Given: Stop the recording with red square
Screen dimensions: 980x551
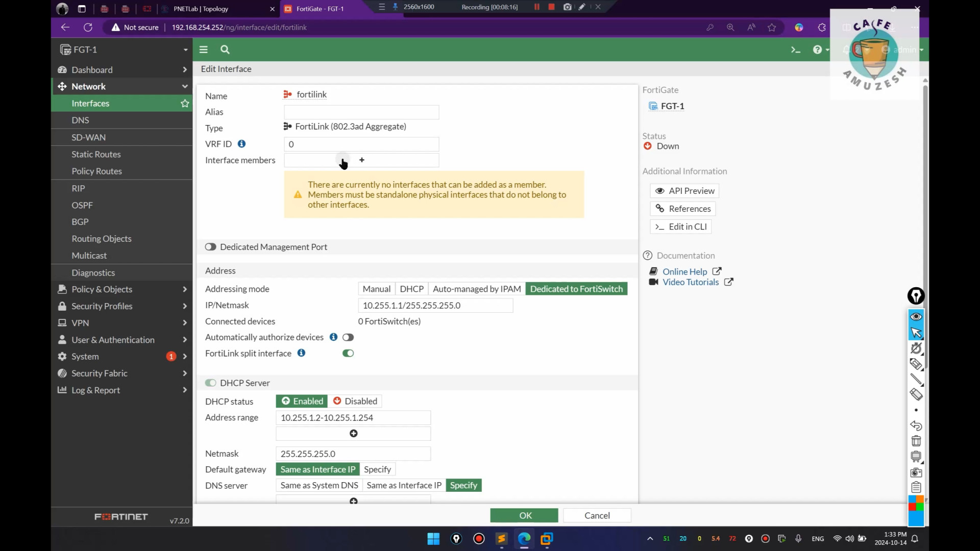Looking at the screenshot, I should pyautogui.click(x=551, y=7).
